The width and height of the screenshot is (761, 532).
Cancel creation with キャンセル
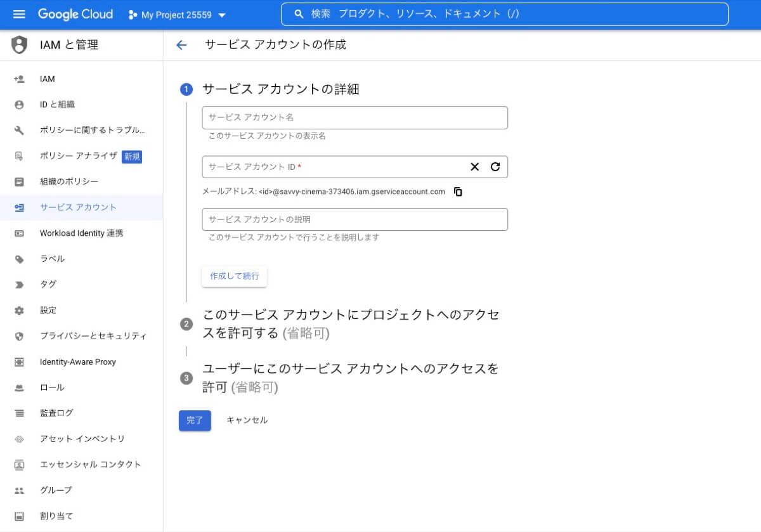tap(247, 420)
